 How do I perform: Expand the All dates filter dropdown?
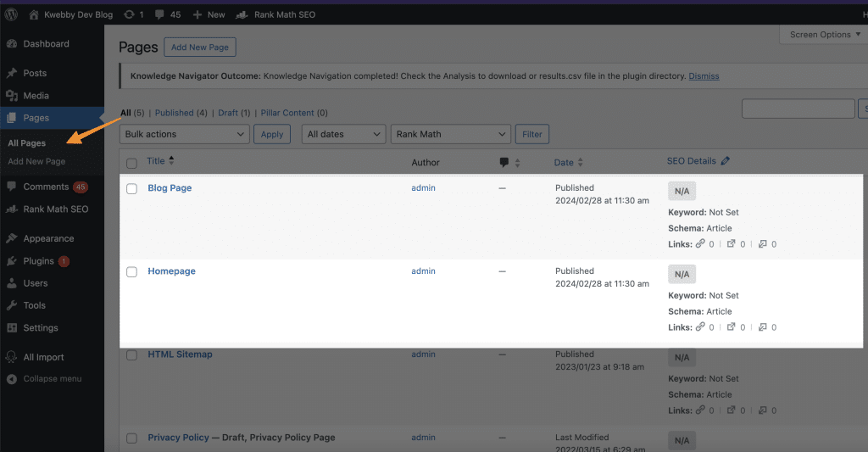click(x=344, y=134)
